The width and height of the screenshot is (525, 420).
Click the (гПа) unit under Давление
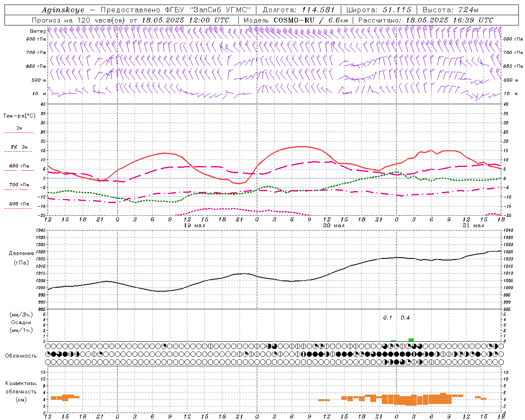coord(21,262)
